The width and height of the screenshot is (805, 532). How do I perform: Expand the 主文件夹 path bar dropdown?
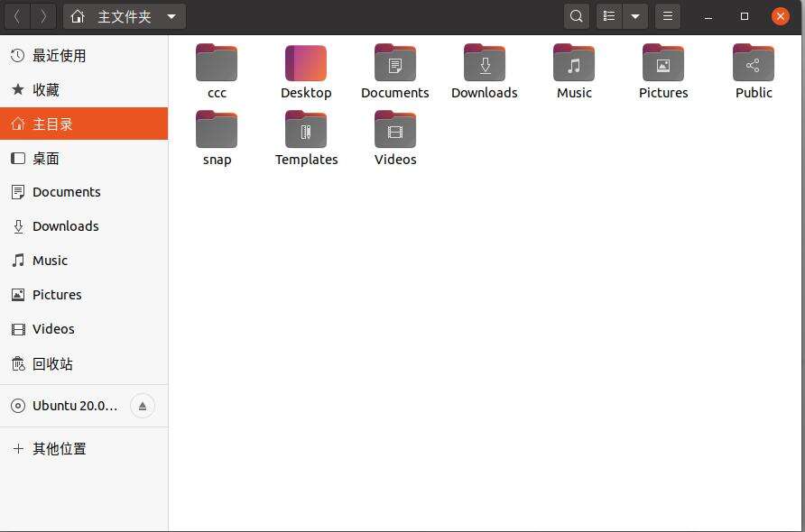[x=171, y=17]
